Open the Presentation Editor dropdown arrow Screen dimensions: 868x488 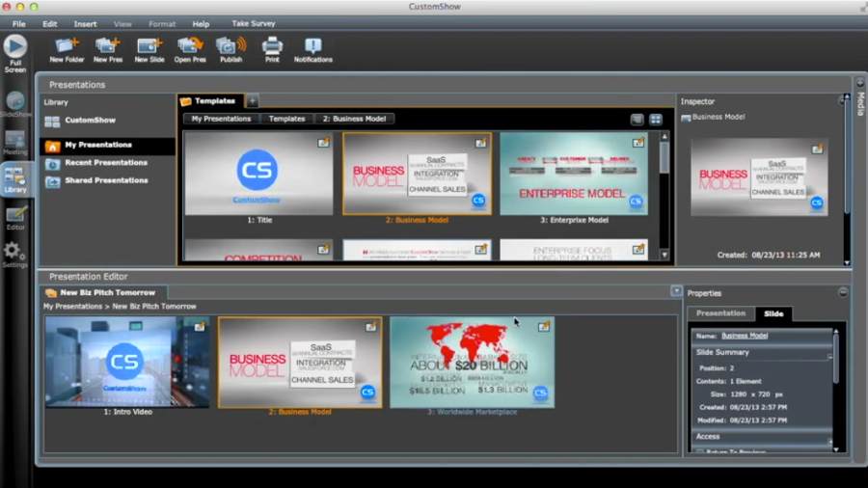pos(676,290)
